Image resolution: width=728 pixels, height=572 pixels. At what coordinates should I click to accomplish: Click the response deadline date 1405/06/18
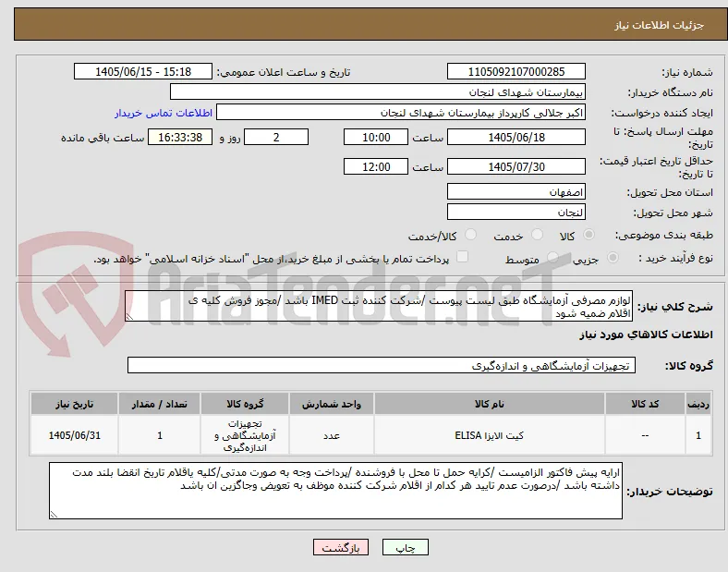516,137
